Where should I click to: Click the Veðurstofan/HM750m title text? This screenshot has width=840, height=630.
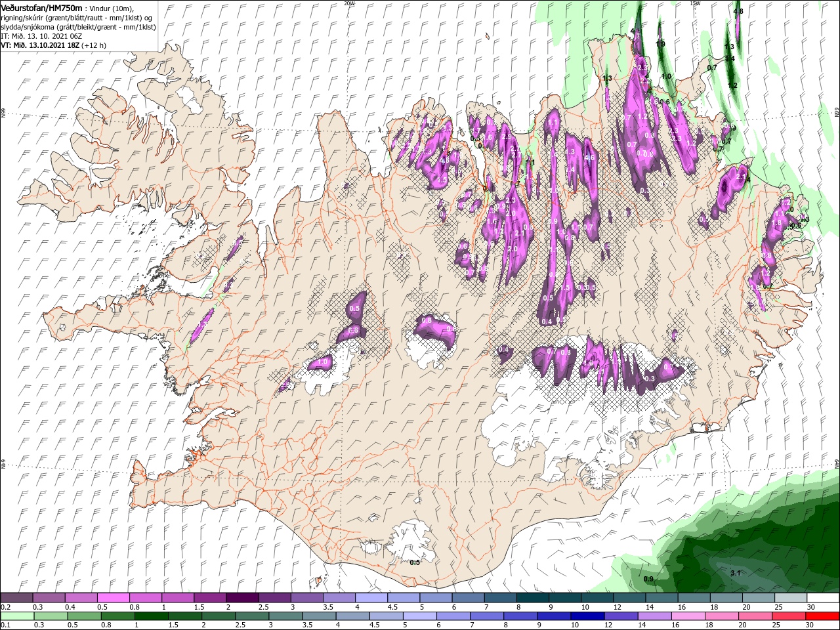[41, 7]
